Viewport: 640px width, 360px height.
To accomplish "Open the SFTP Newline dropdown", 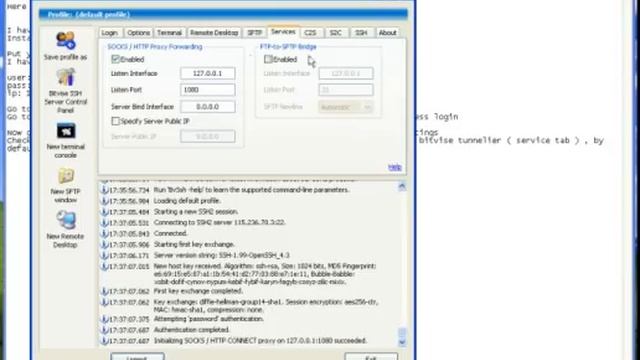I will 345,107.
